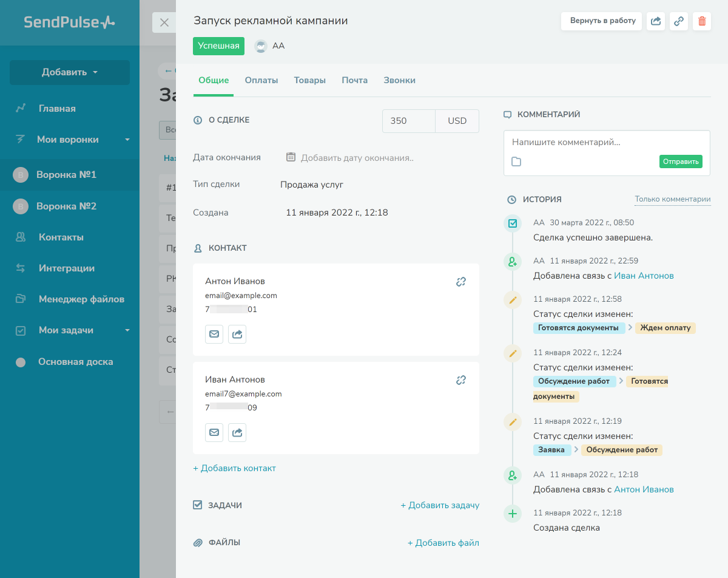Click the info icon beside О СДЕЛКЕ

coord(197,120)
